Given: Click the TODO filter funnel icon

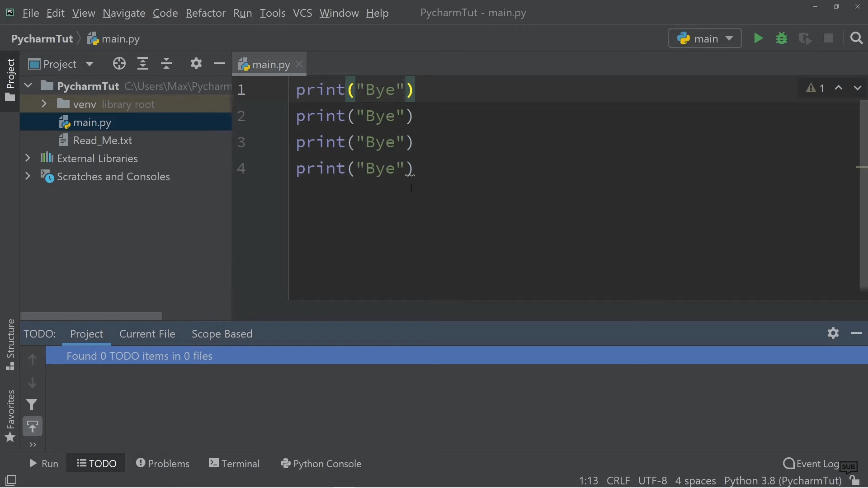Looking at the screenshot, I should tap(32, 404).
